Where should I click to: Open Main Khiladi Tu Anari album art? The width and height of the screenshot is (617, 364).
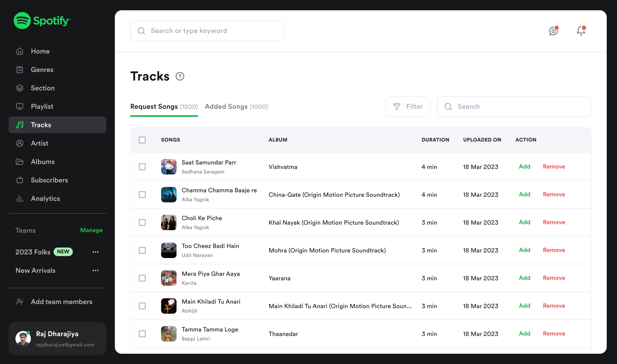click(x=169, y=306)
